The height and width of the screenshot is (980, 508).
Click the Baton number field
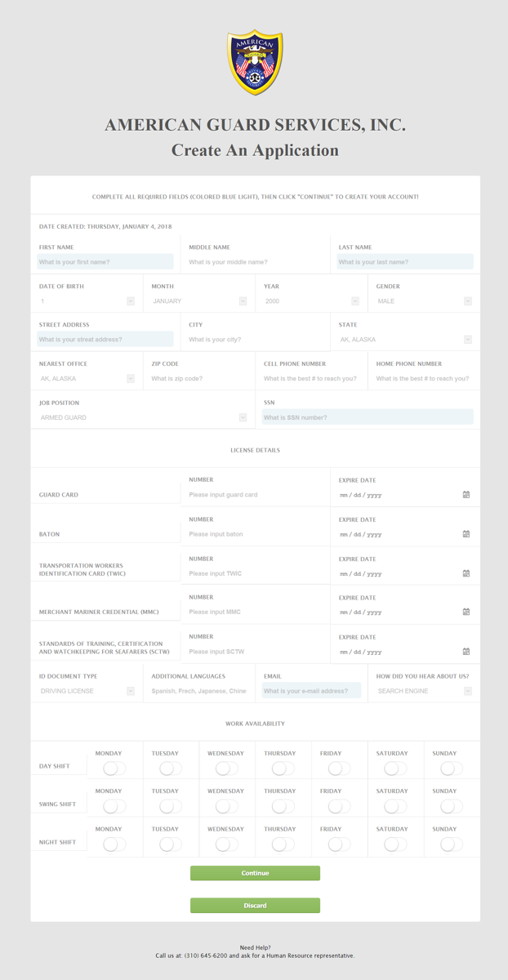(x=256, y=534)
